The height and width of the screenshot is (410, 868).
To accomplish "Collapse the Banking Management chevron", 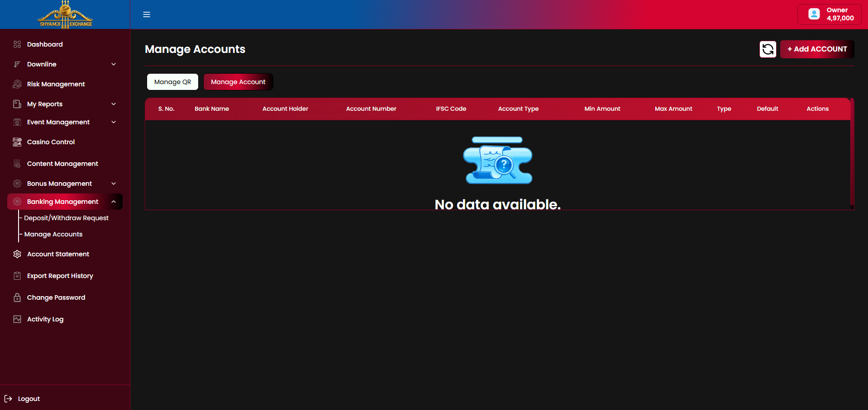I will (x=114, y=202).
